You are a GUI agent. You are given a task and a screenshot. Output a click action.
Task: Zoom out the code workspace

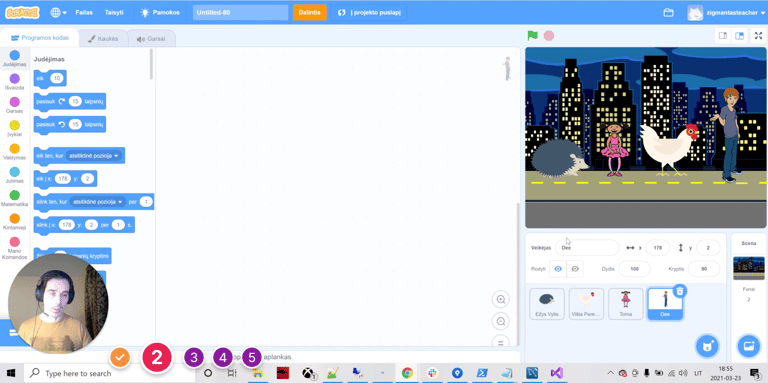coord(501,321)
